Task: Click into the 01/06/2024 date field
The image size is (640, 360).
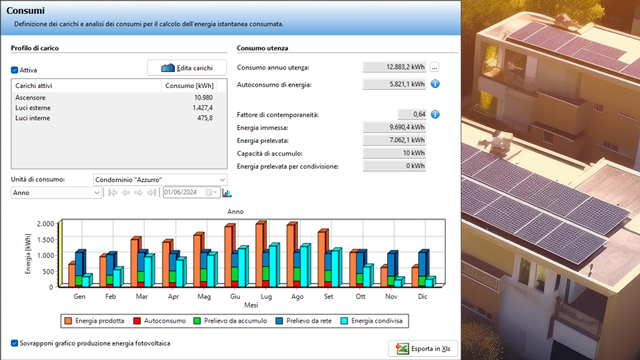Action: click(184, 193)
